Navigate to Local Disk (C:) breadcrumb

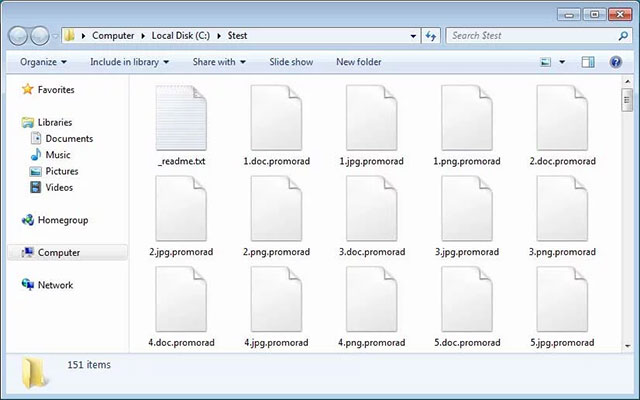[x=181, y=36]
